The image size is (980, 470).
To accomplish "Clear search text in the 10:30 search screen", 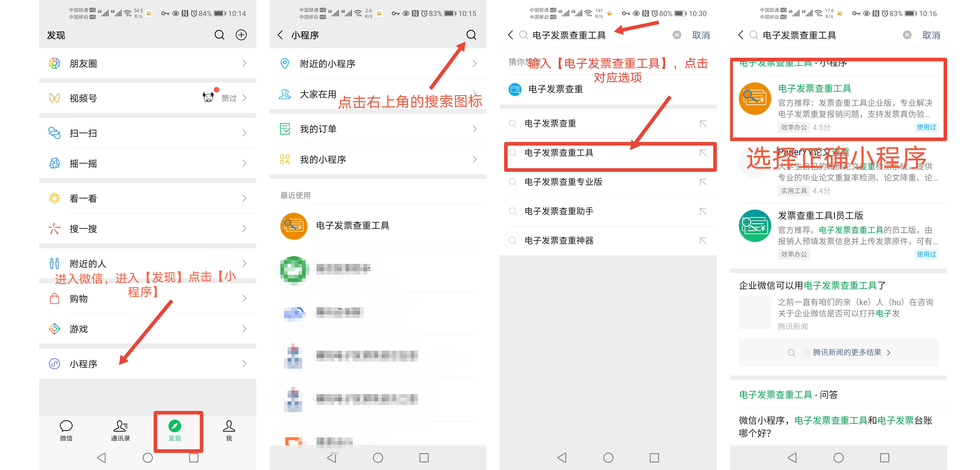I will (677, 35).
